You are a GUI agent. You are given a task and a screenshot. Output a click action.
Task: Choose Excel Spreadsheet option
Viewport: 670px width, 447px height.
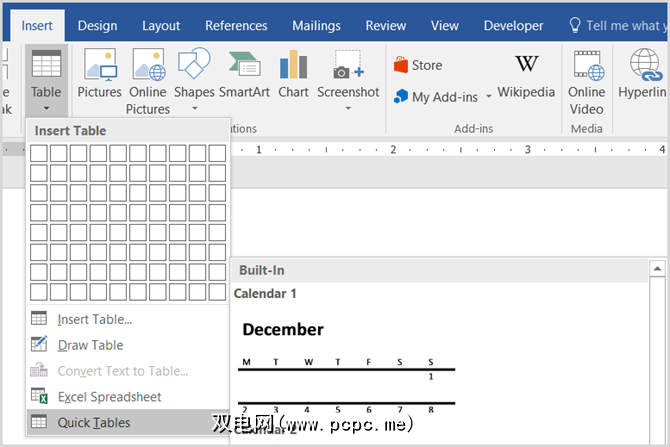127,397
